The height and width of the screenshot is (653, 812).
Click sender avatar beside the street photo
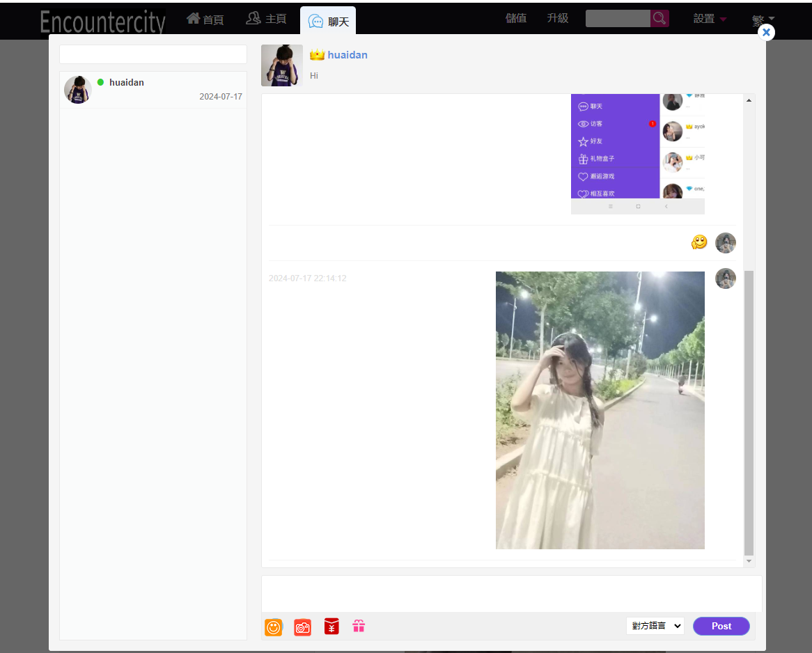click(x=726, y=278)
